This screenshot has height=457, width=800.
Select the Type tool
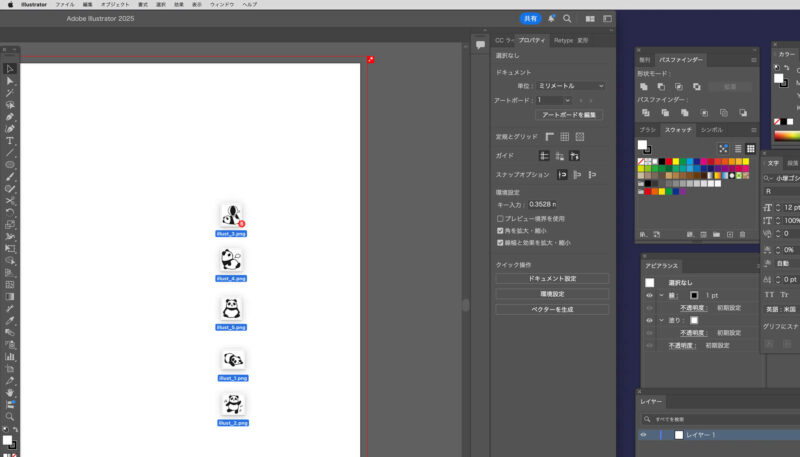click(x=10, y=141)
